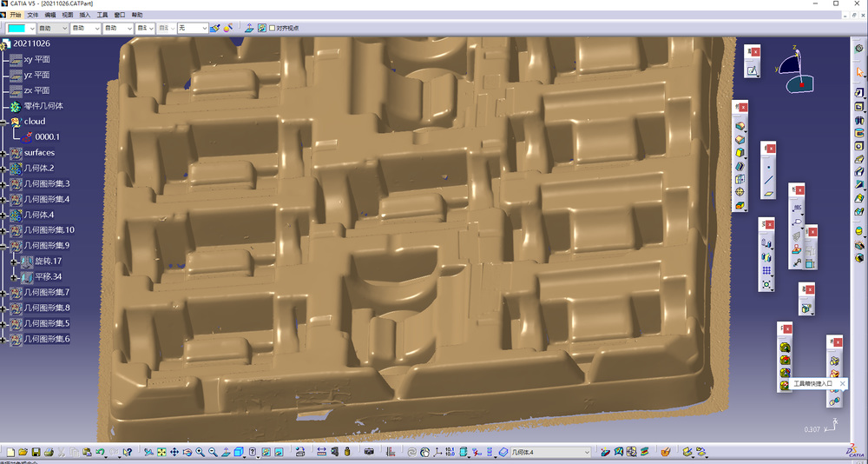Click the Zoom In magnifier icon
Viewport: 868px width, 464px height.
[x=200, y=452]
